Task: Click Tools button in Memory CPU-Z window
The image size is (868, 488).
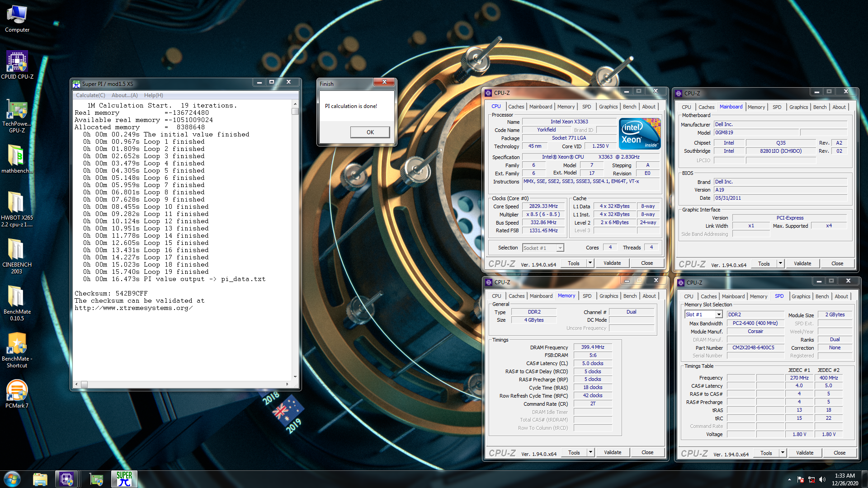Action: (574, 452)
